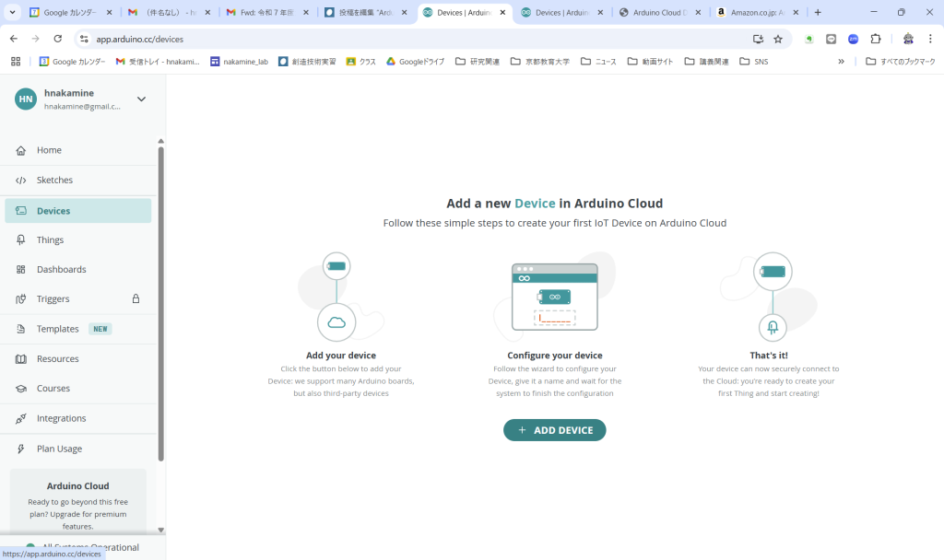Viewport: 944px width, 560px height.
Task: Click the sidebar vertical scrollbar
Action: 161,304
